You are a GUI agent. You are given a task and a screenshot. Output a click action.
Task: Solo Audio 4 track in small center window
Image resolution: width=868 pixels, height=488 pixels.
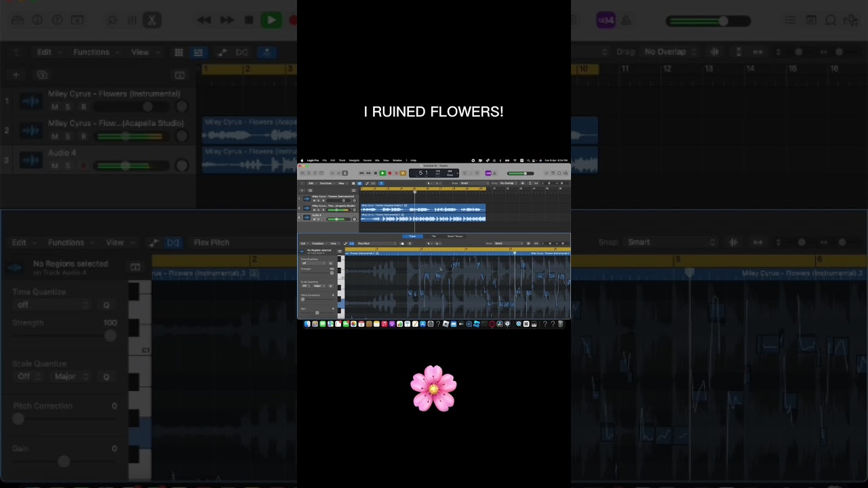(319, 219)
